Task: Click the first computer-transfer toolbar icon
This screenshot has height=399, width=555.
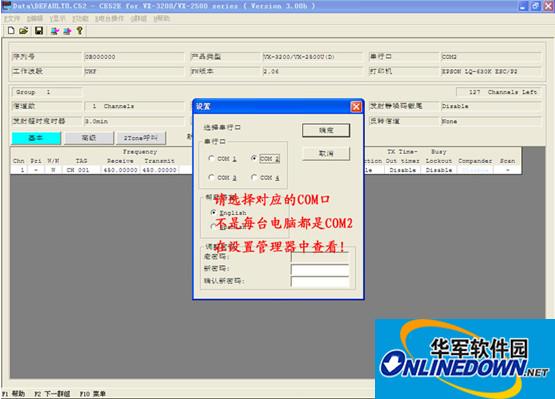Action: pos(55,31)
